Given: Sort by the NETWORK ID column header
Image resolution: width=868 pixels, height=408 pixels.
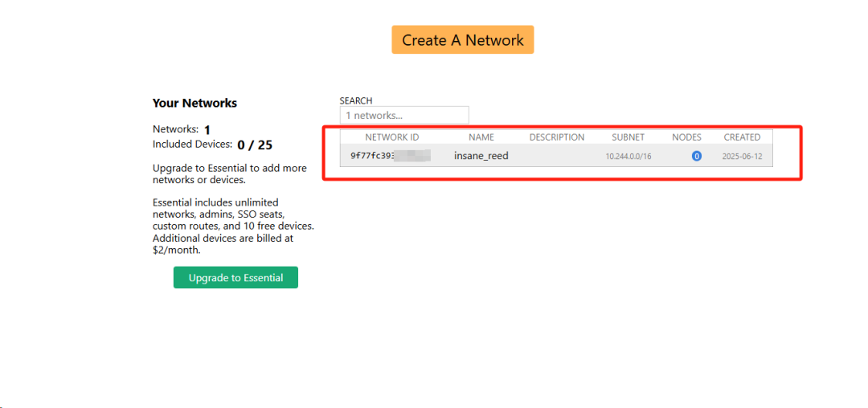Looking at the screenshot, I should [391, 137].
